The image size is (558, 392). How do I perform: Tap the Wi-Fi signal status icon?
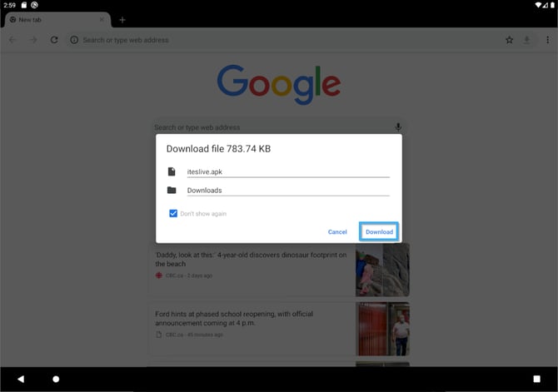coord(538,5)
